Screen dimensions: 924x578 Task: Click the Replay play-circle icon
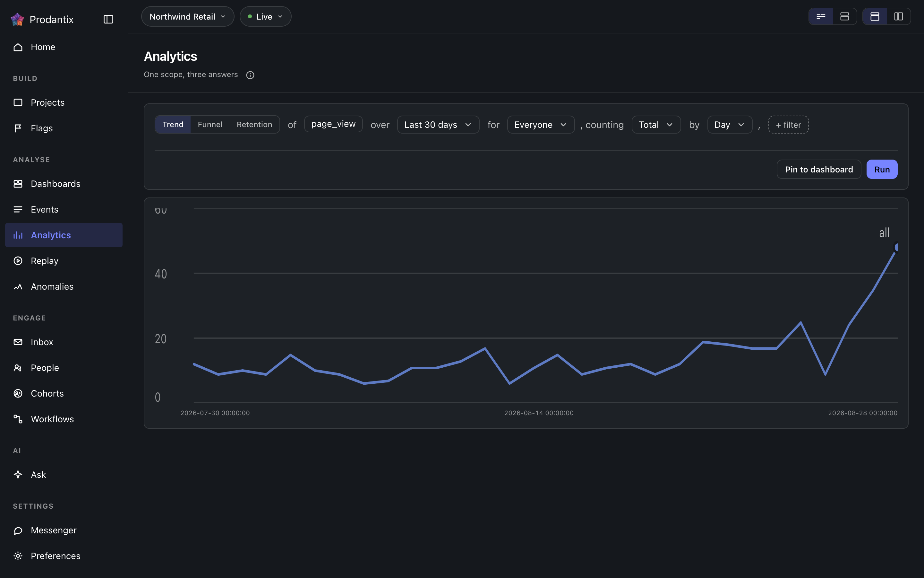[x=18, y=261]
